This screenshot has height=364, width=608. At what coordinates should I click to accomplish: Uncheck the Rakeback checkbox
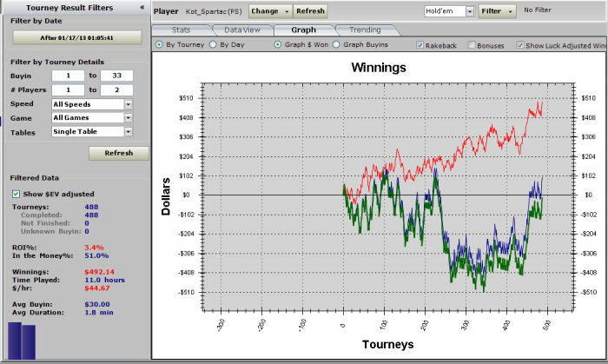pos(420,44)
